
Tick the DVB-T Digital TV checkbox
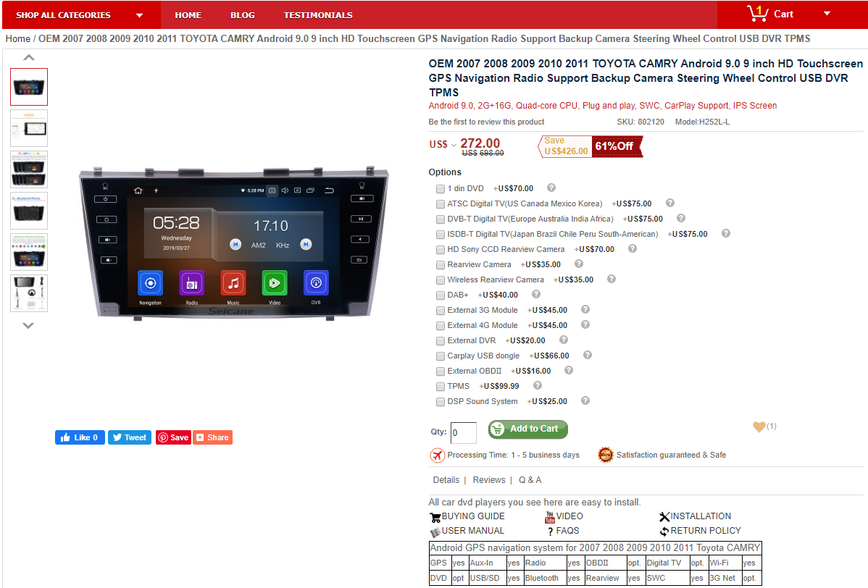441,219
